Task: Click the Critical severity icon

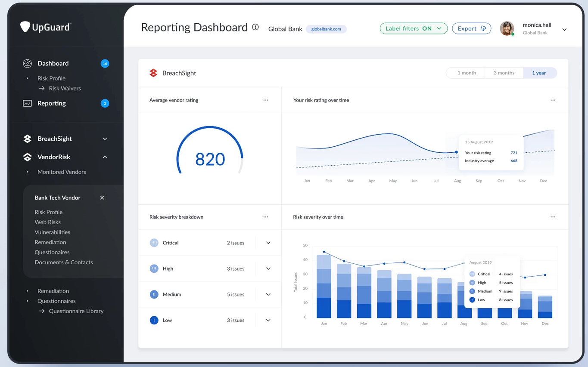Action: pyautogui.click(x=154, y=243)
